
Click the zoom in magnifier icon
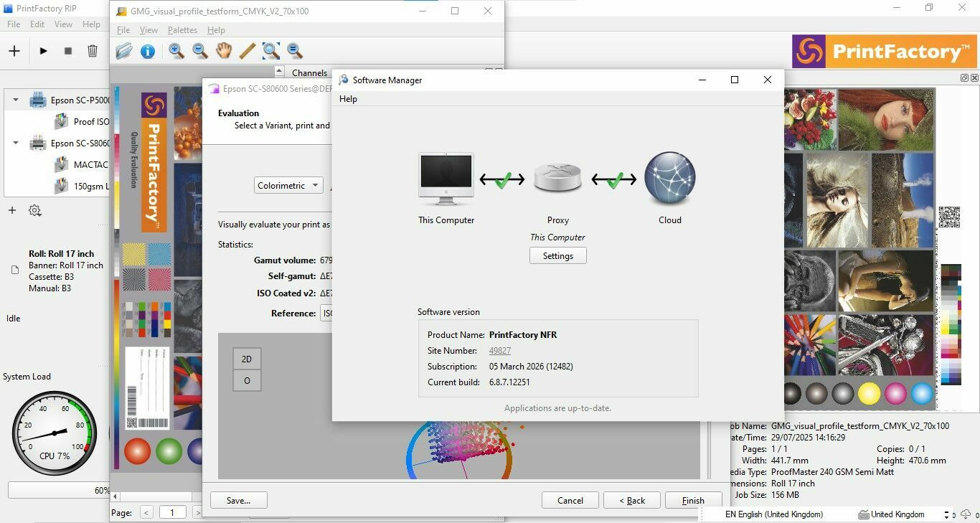(x=176, y=51)
